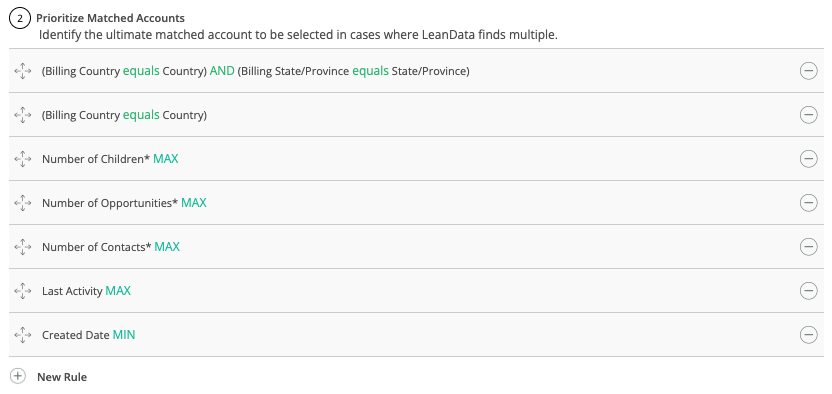Open the Number of Children MAX rule
The width and height of the screenshot is (832, 394).
click(110, 159)
